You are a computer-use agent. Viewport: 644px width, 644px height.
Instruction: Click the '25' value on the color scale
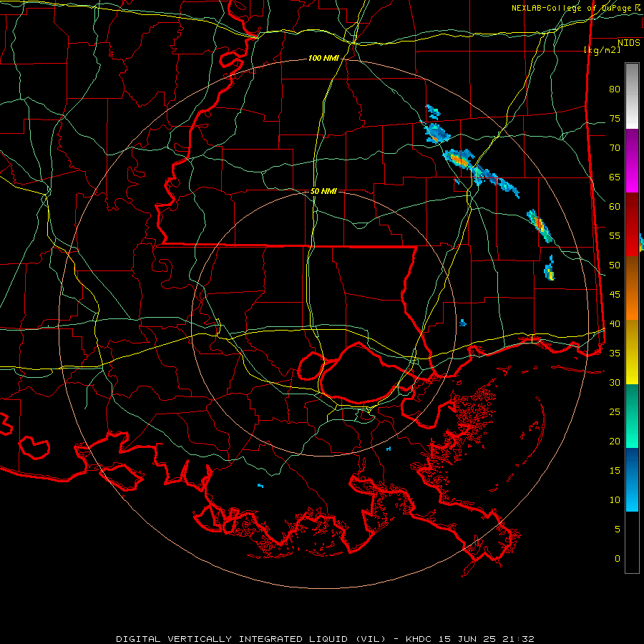coord(615,412)
